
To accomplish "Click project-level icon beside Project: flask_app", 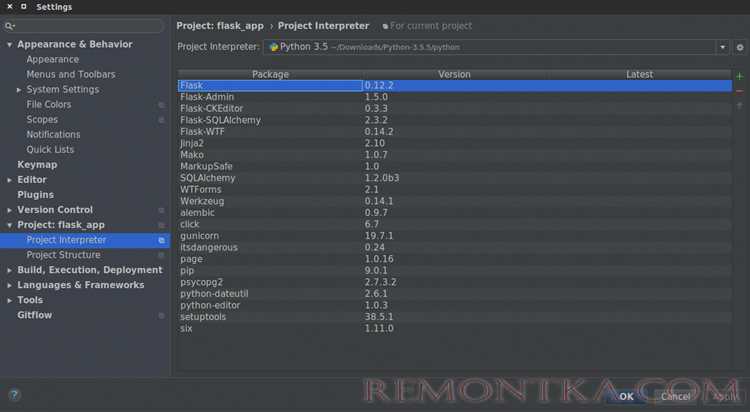I will click(162, 225).
